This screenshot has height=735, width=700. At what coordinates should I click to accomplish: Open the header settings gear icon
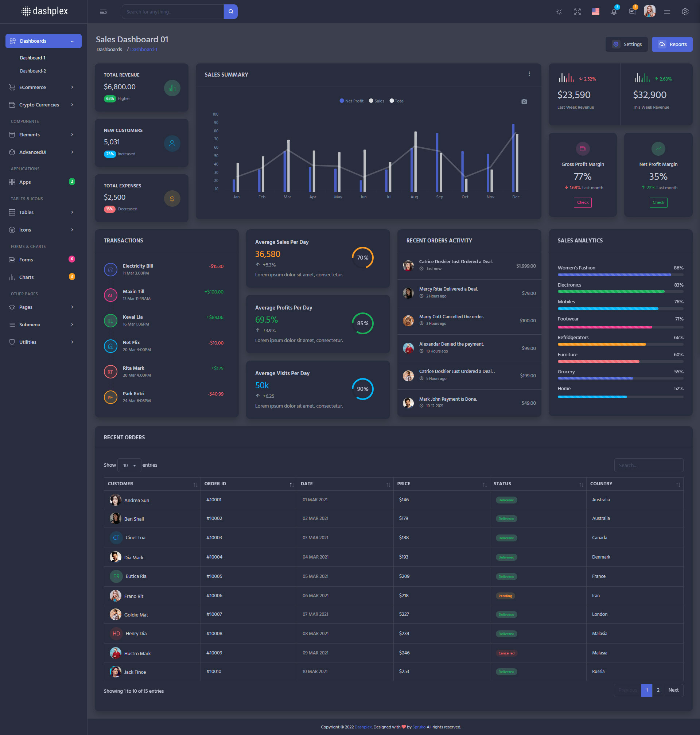[685, 12]
